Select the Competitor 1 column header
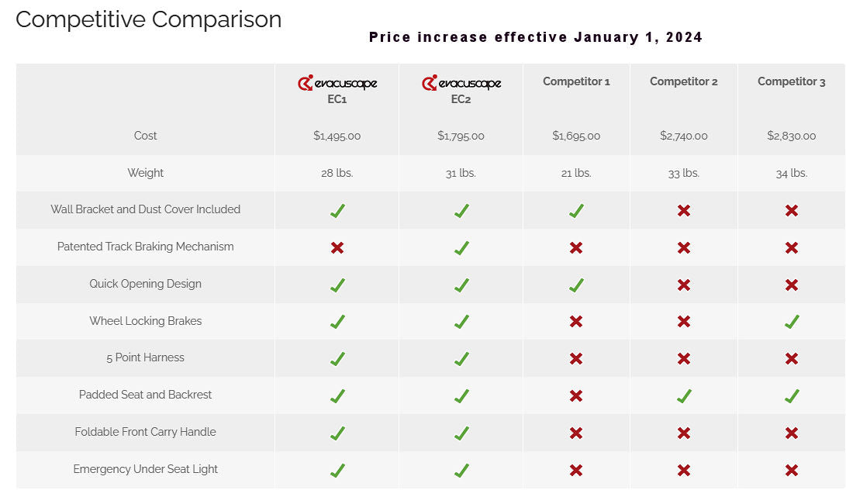Screen dimensions: 846x504 point(576,81)
